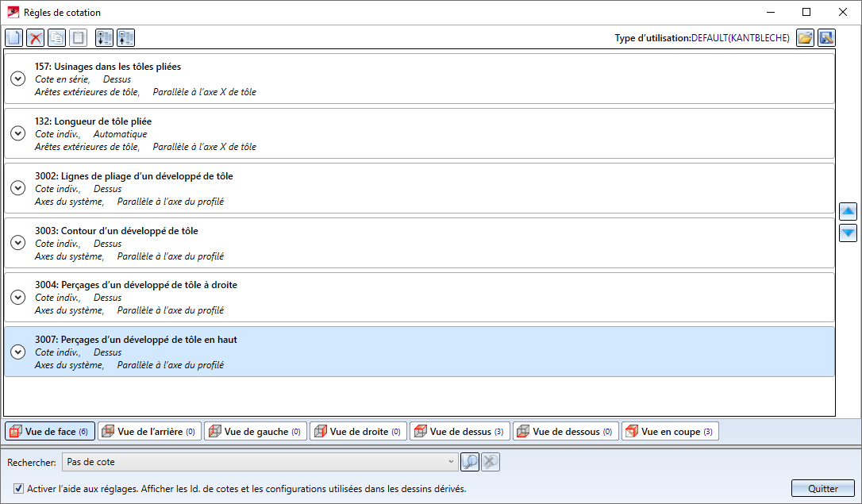Viewport: 862px width, 504px height.
Task: Expand all rules icon
Action: pyautogui.click(x=105, y=38)
